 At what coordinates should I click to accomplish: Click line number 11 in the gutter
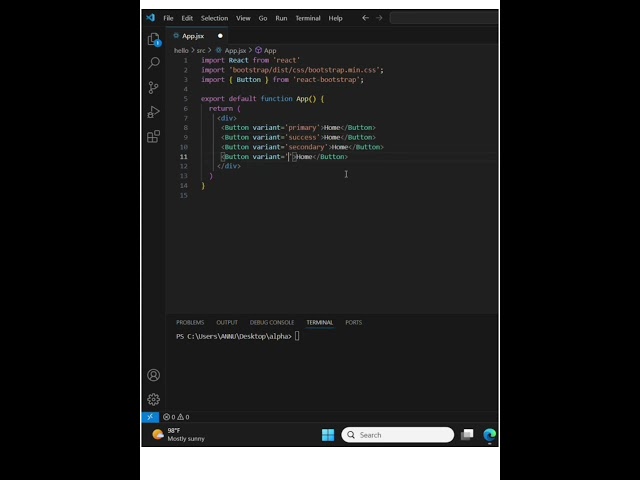[184, 157]
